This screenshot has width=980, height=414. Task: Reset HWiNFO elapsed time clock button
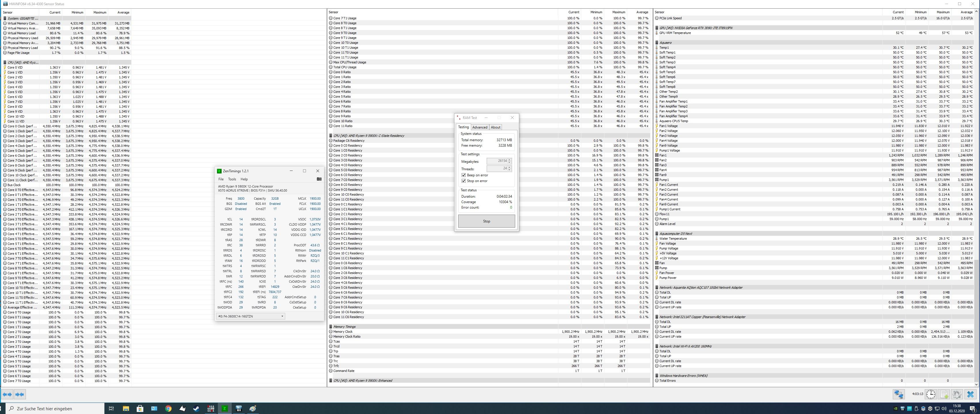click(930, 394)
